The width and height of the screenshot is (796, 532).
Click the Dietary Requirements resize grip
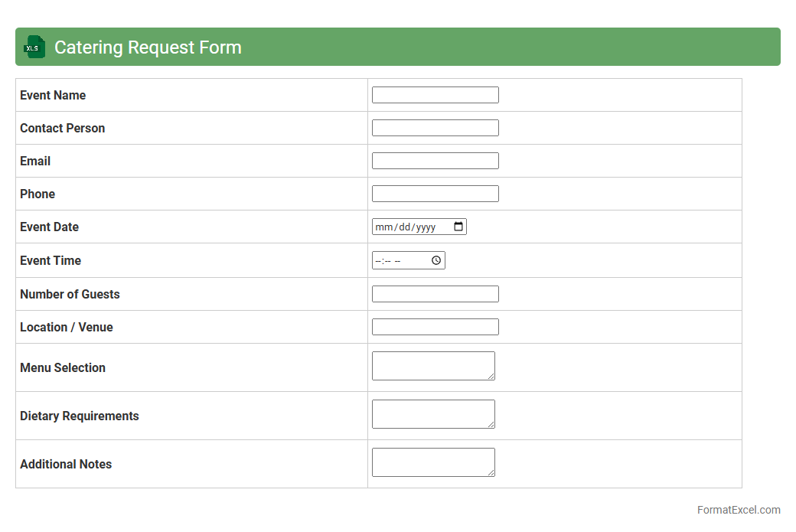[x=491, y=425]
